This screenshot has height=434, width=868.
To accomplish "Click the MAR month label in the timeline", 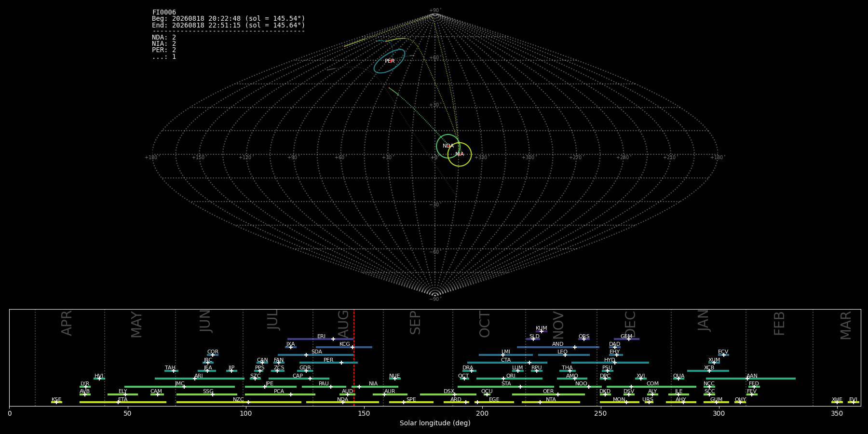I will 846,325.
